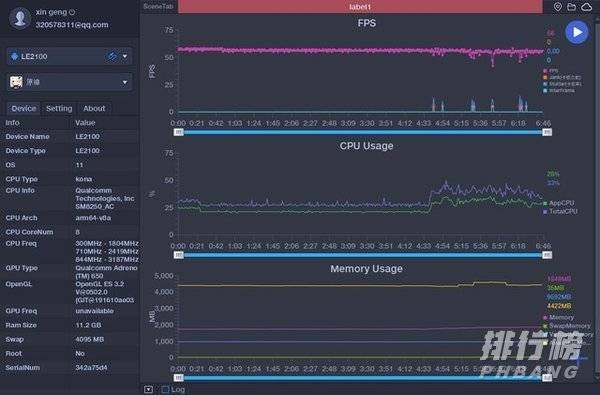600x395 pixels.
Task: Select the Ram Size value 11.2 GB
Action: [x=88, y=325]
